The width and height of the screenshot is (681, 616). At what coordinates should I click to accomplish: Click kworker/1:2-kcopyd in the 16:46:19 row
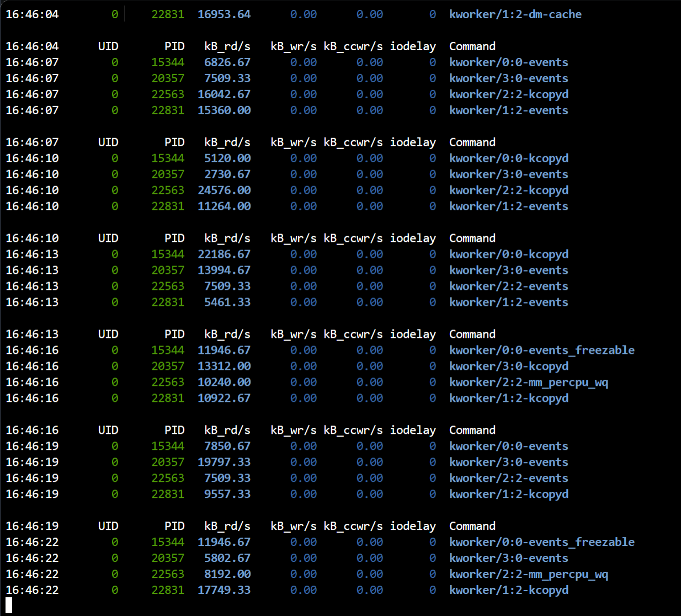click(x=509, y=494)
